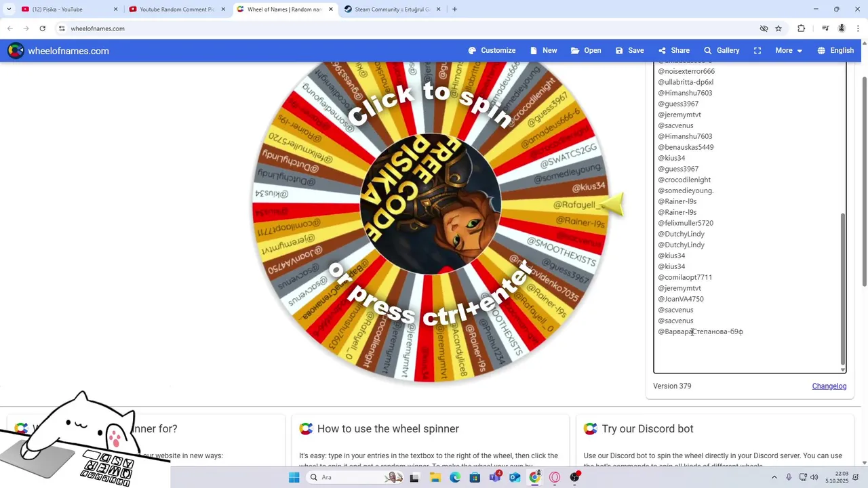Image resolution: width=868 pixels, height=488 pixels.
Task: Switch to Youtube Random Comment Picker tab
Action: point(176,9)
